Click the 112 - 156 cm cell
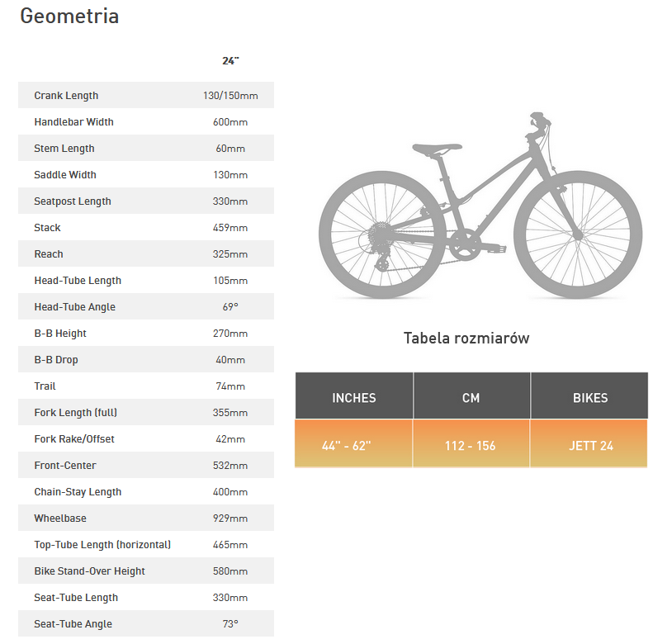Viewport: 672px width, 644px height. point(471,443)
